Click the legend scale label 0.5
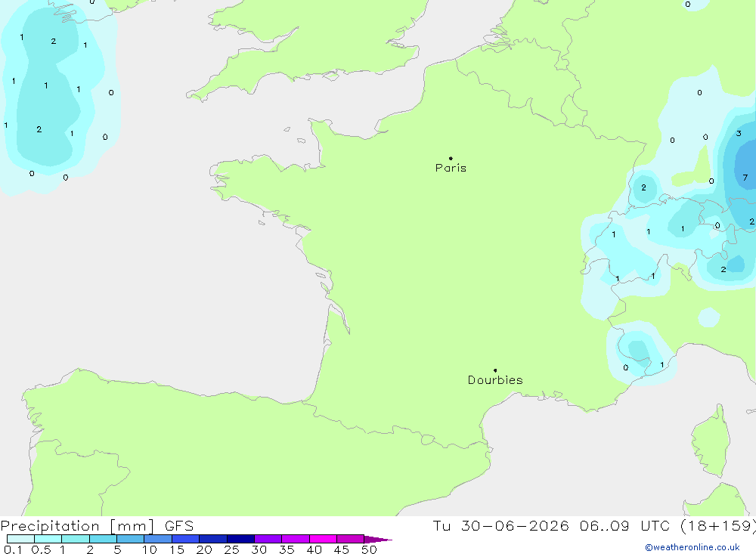 pyautogui.click(x=41, y=549)
